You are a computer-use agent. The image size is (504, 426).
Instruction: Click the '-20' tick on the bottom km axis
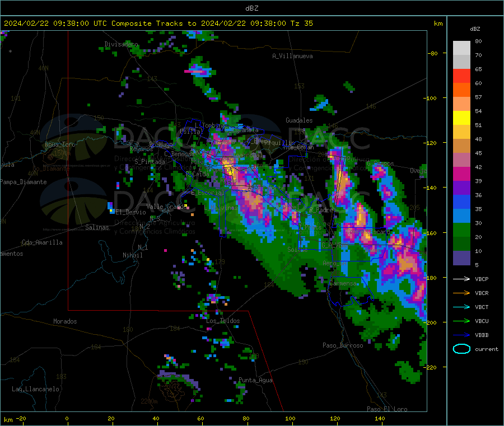tap(21, 418)
